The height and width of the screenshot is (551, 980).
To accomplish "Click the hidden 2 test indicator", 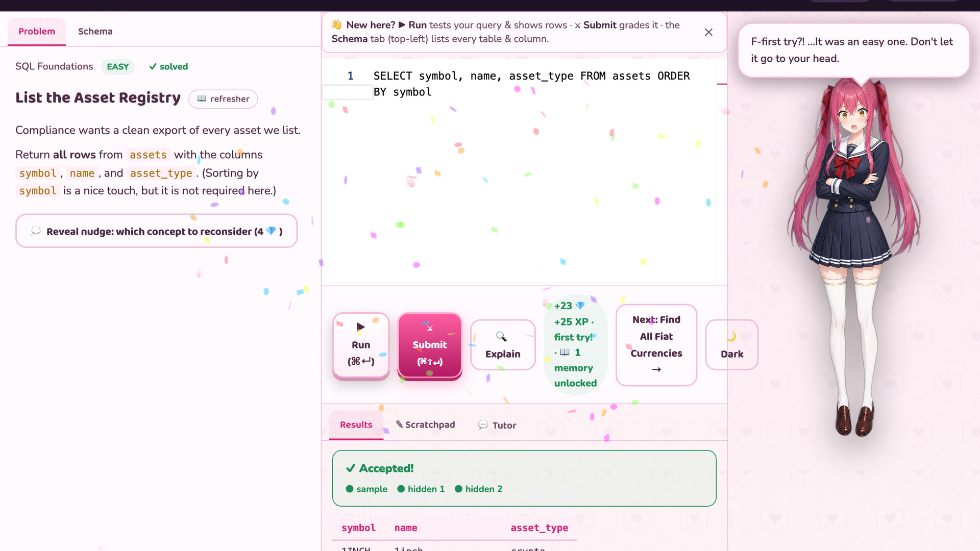I will coord(478,489).
